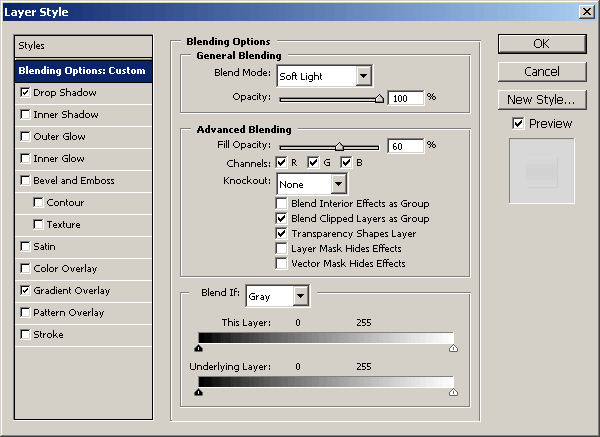Open the Outer Glow settings label
The image size is (600, 437).
[x=59, y=137]
